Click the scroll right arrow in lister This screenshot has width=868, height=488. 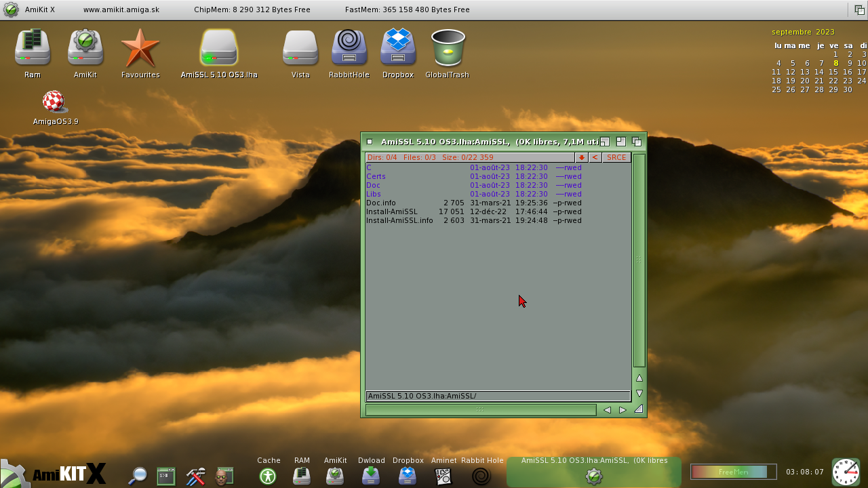click(x=623, y=409)
